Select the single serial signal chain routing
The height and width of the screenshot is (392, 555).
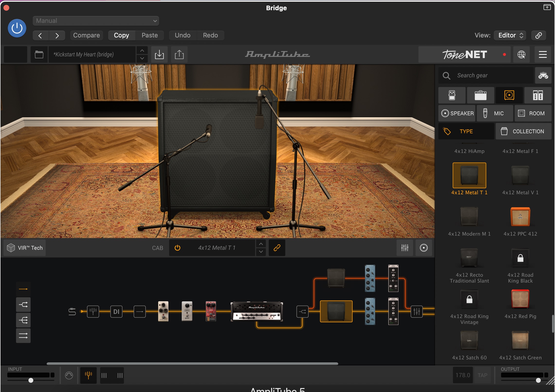(23, 289)
